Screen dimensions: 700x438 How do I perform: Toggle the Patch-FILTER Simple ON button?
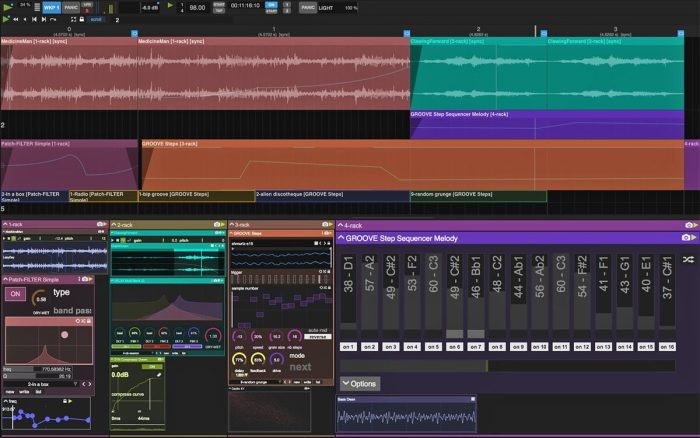[15, 294]
